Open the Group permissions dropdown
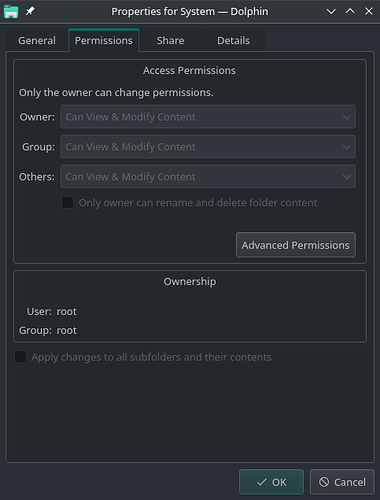This screenshot has width=380, height=500. (x=208, y=147)
